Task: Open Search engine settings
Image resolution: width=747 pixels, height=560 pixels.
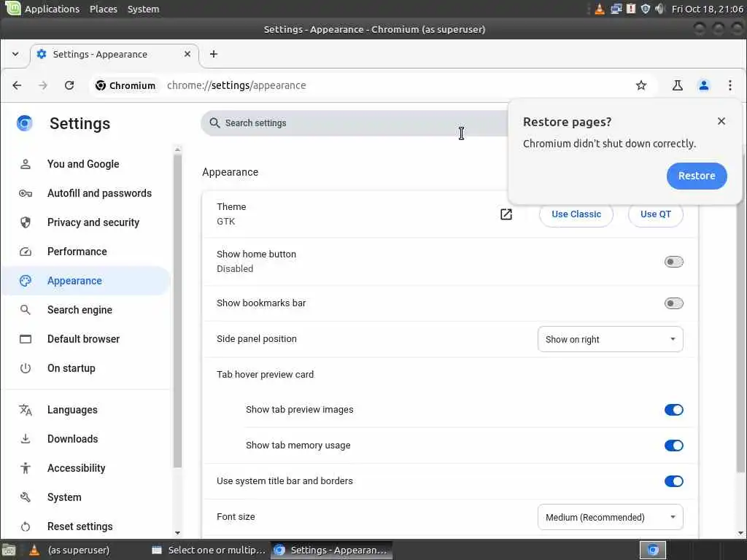Action: 86,310
